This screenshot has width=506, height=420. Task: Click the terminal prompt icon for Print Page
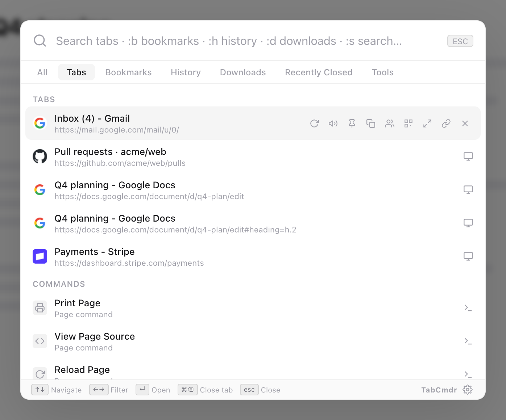[468, 308]
